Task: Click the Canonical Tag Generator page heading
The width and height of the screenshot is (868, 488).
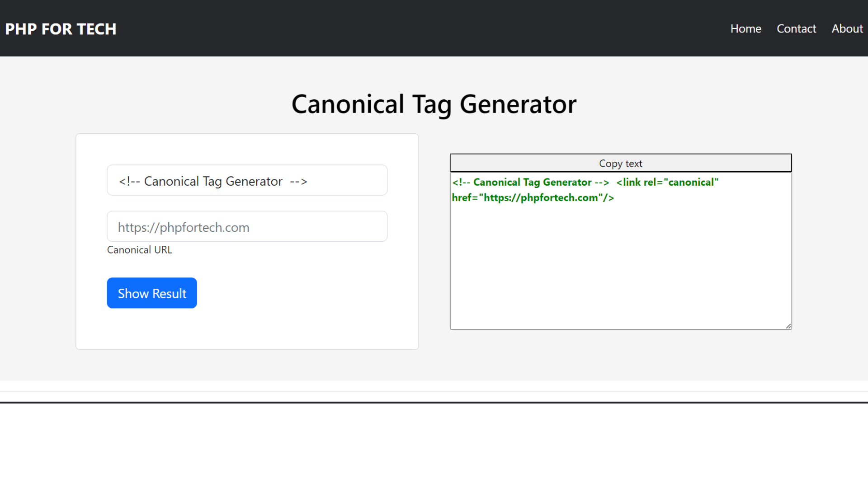Action: 434,104
